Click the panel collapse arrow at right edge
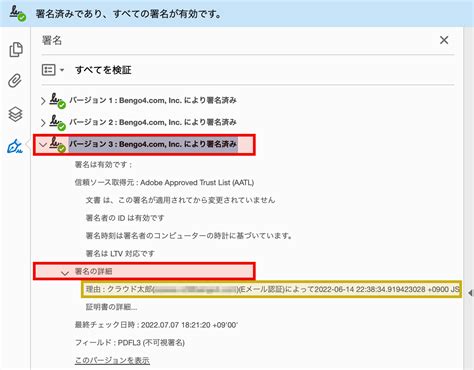This screenshot has height=370, width=474. 470,293
